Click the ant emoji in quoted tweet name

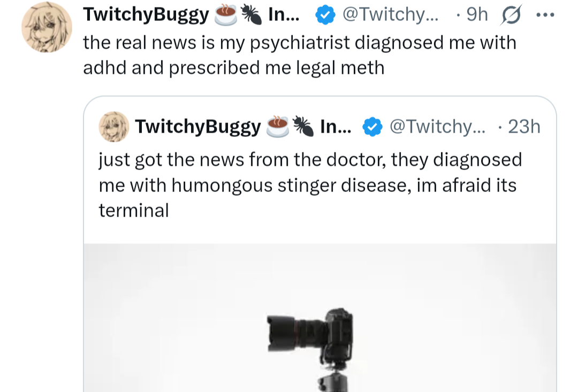tap(302, 127)
